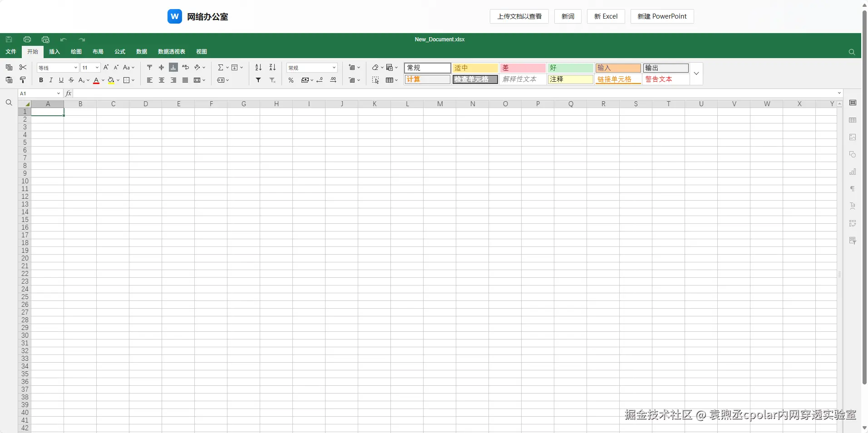Align text right
Image resolution: width=868 pixels, height=433 pixels.
173,80
